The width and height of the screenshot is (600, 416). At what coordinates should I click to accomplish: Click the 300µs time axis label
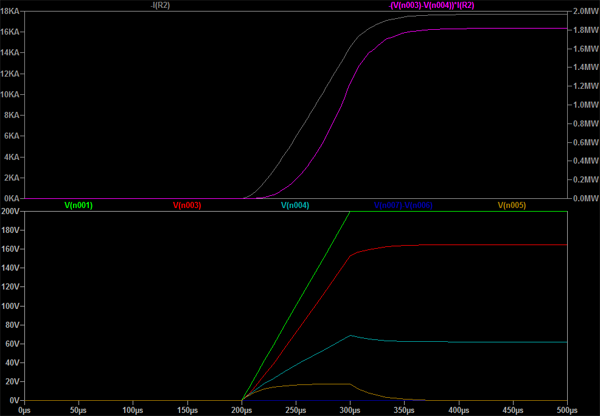[x=350, y=411]
